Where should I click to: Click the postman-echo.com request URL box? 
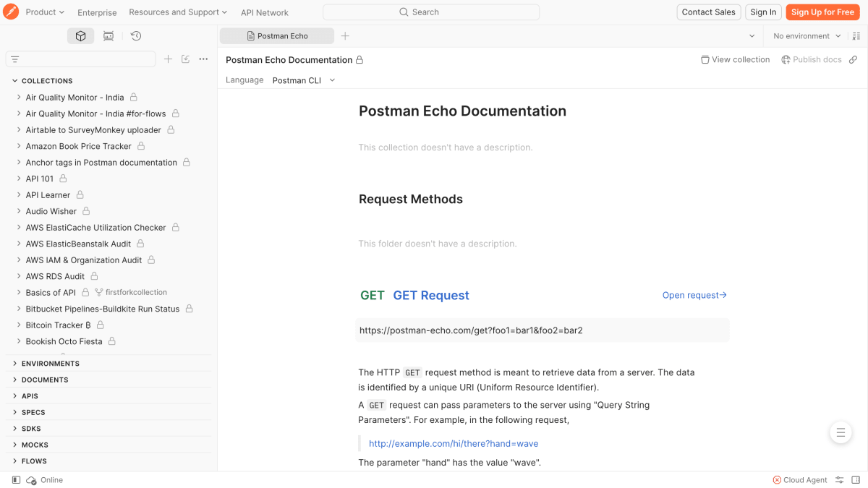click(x=542, y=330)
